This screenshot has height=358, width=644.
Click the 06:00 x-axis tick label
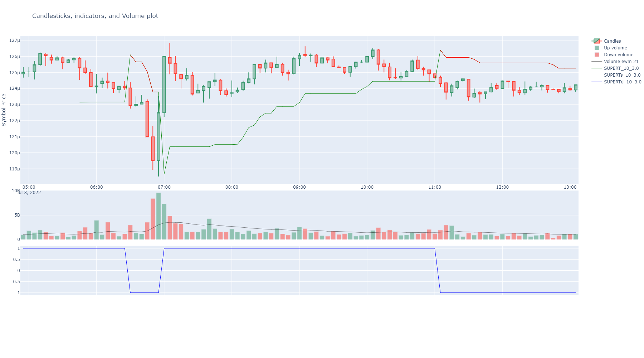pyautogui.click(x=97, y=187)
